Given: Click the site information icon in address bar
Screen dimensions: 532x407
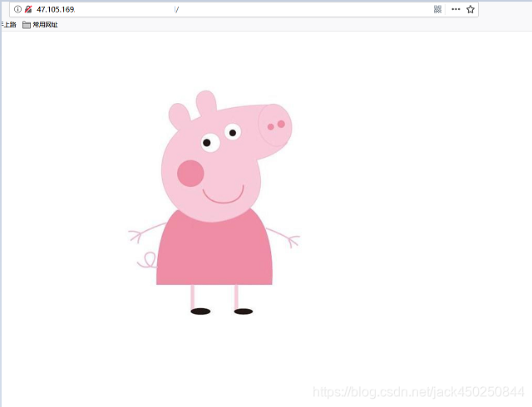Looking at the screenshot, I should coord(17,9).
